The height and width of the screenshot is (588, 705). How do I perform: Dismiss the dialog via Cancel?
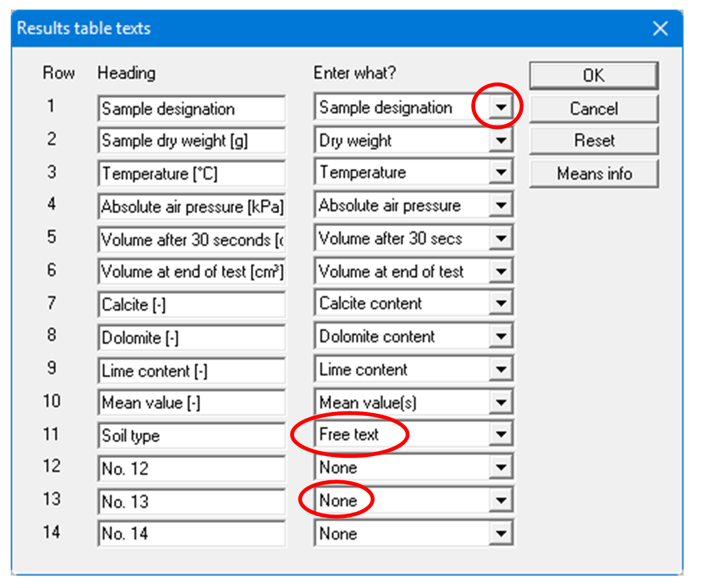(594, 108)
